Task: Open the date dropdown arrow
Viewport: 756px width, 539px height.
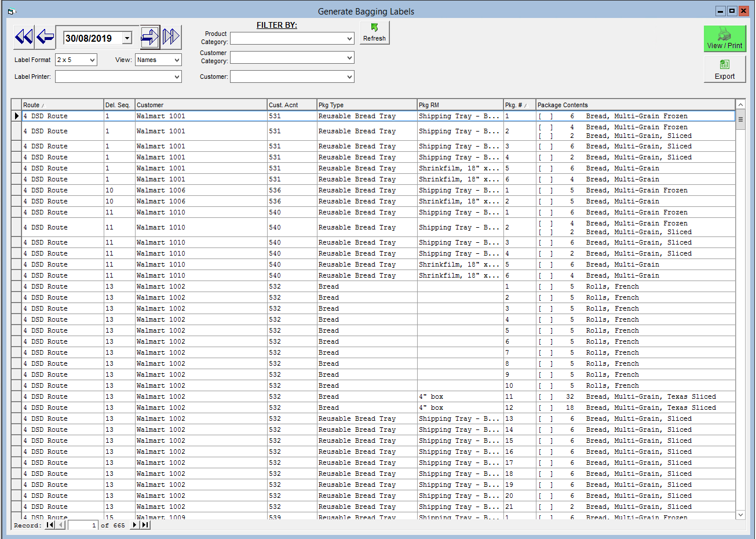Action: coord(127,38)
